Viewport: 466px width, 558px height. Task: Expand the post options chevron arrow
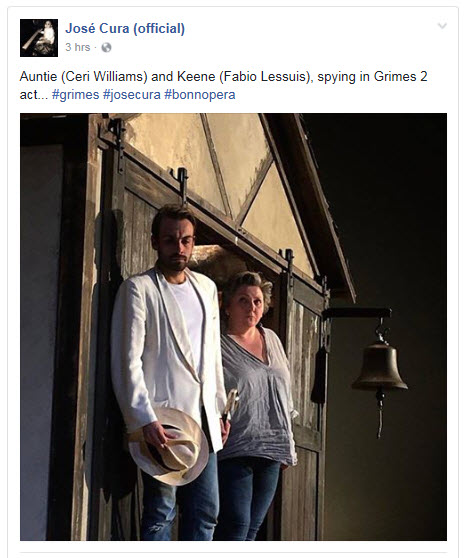[x=442, y=26]
